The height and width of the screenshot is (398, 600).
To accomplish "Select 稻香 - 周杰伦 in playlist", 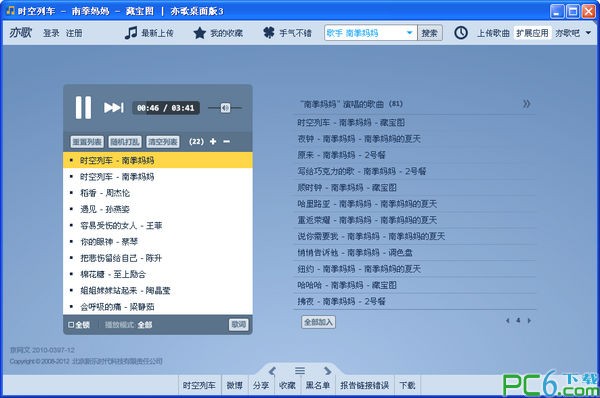I will tap(158, 193).
